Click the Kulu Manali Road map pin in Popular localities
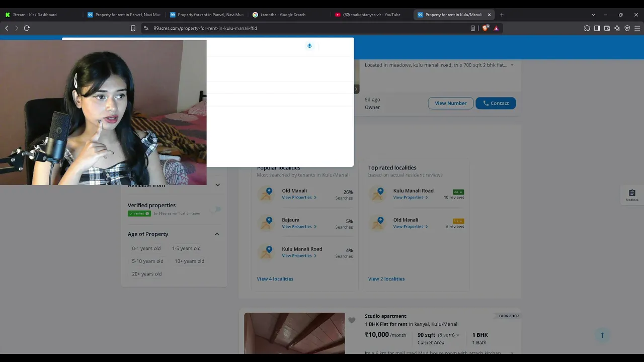The height and width of the screenshot is (362, 644). tap(266, 252)
